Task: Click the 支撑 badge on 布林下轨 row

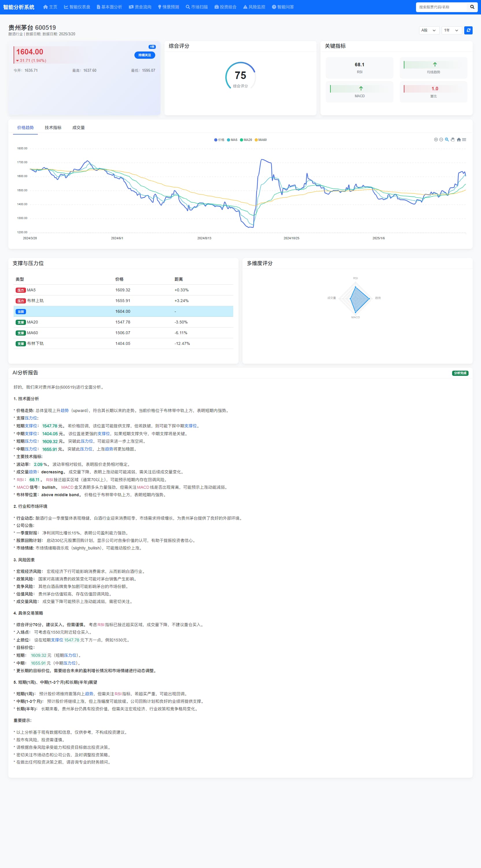Action: click(x=21, y=344)
